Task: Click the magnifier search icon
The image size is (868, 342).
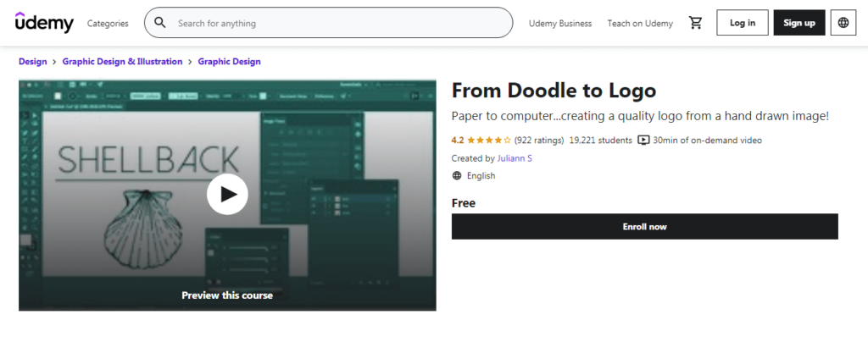Action: coord(159,24)
